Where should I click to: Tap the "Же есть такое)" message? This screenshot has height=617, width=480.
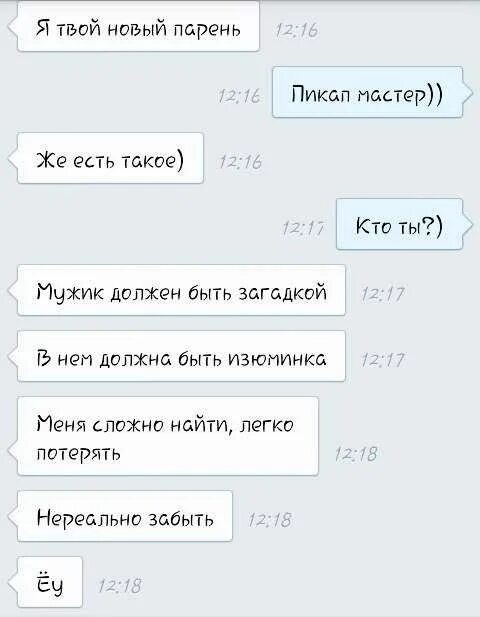point(110,158)
